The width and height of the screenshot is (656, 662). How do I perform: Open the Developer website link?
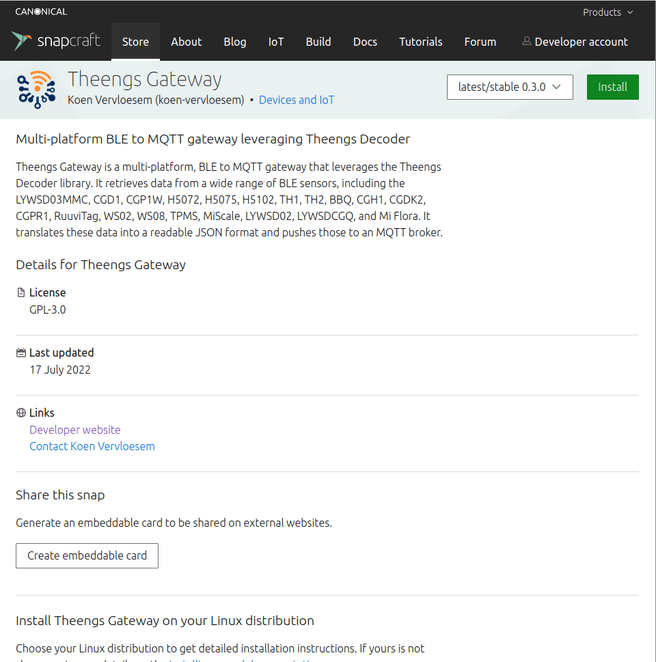click(x=75, y=430)
